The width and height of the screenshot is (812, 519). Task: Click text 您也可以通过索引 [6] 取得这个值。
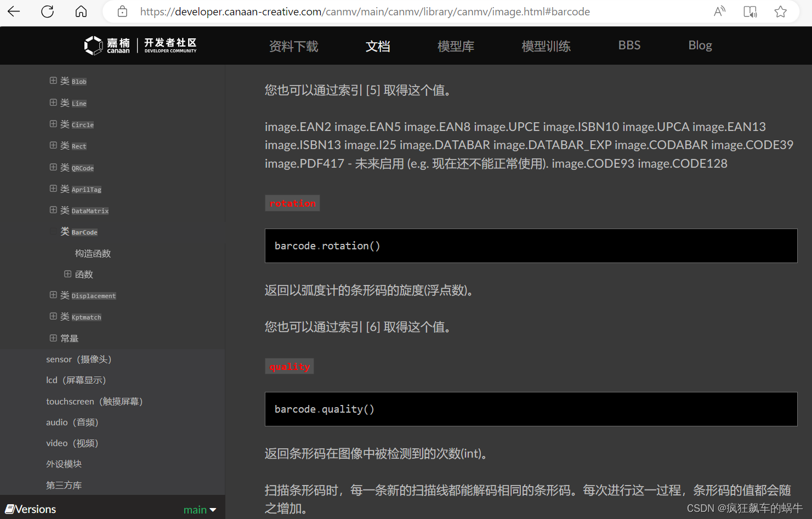pyautogui.click(x=360, y=327)
